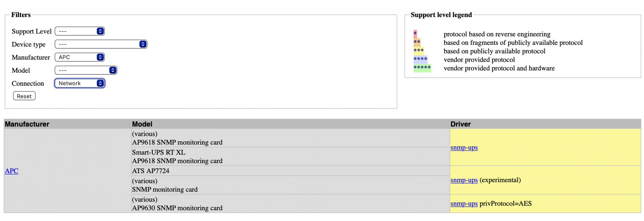Open the snmp-ups privProtocol=AES driver link
644x221 pixels.
click(464, 203)
